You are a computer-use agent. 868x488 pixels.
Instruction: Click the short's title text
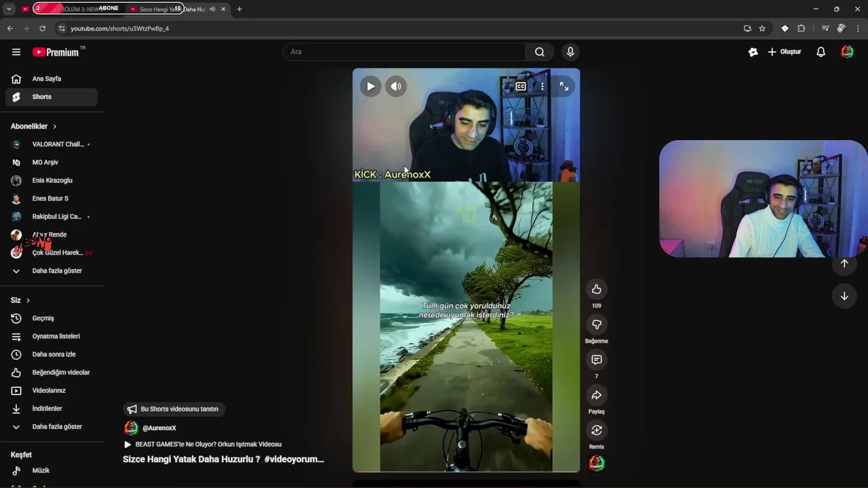[x=223, y=460]
